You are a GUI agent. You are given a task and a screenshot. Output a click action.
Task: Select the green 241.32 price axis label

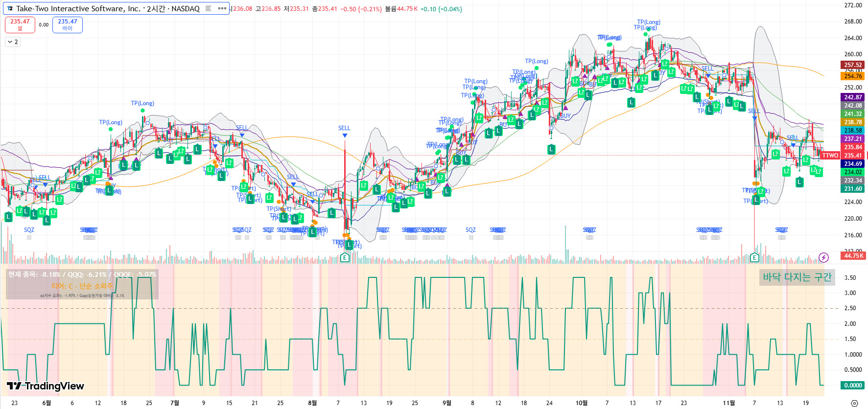point(853,114)
